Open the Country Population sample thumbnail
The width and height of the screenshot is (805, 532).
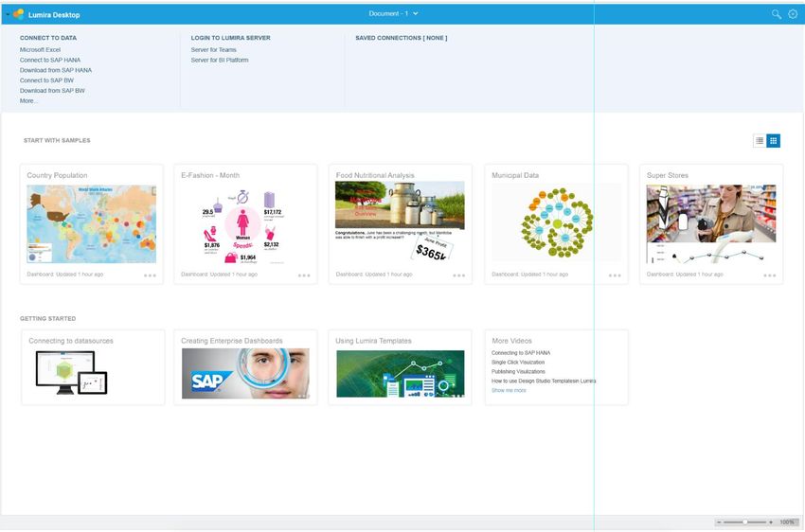click(91, 224)
